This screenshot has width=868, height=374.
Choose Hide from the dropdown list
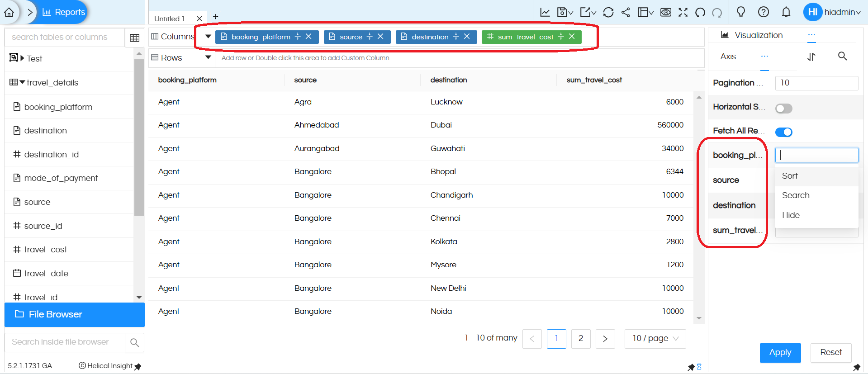816,215
